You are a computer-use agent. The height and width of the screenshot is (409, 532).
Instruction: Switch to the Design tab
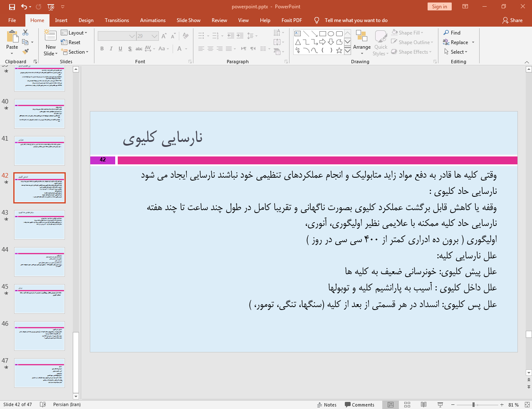coord(86,20)
